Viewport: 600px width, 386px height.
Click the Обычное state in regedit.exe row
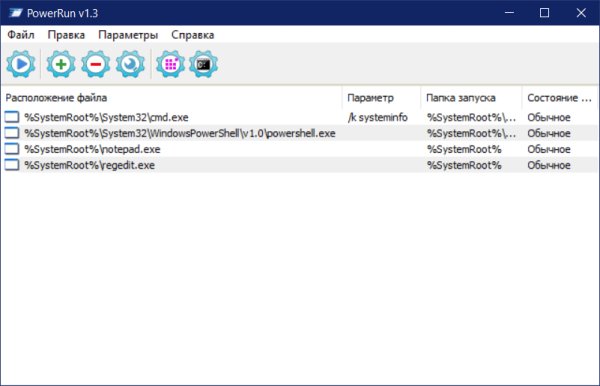(549, 165)
